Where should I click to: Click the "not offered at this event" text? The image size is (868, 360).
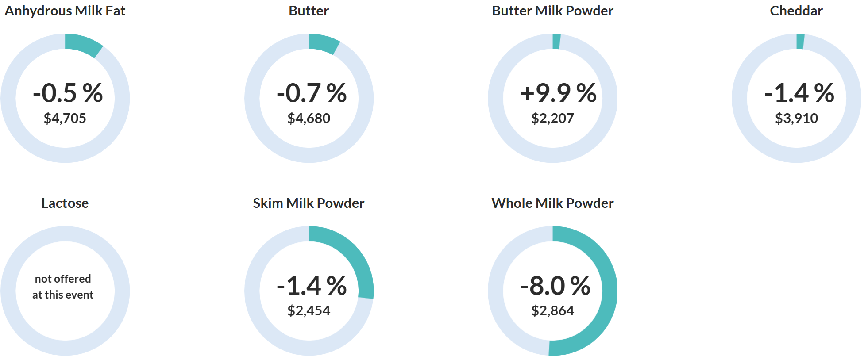[x=63, y=287]
